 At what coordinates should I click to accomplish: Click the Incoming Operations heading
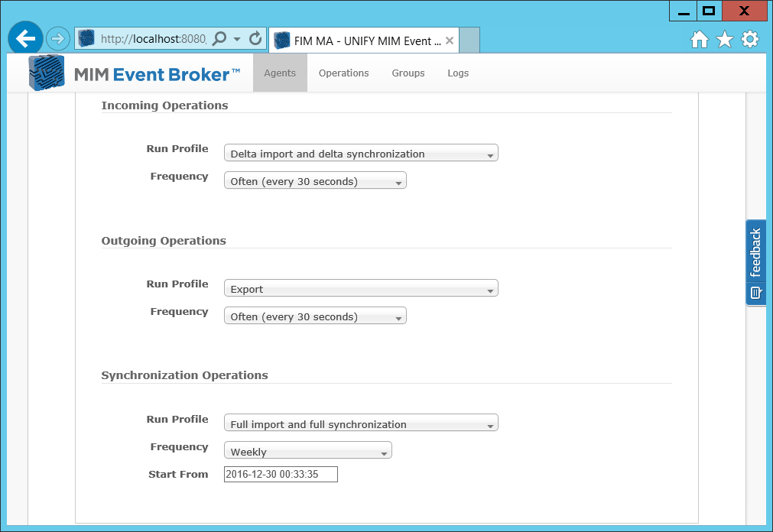point(164,105)
